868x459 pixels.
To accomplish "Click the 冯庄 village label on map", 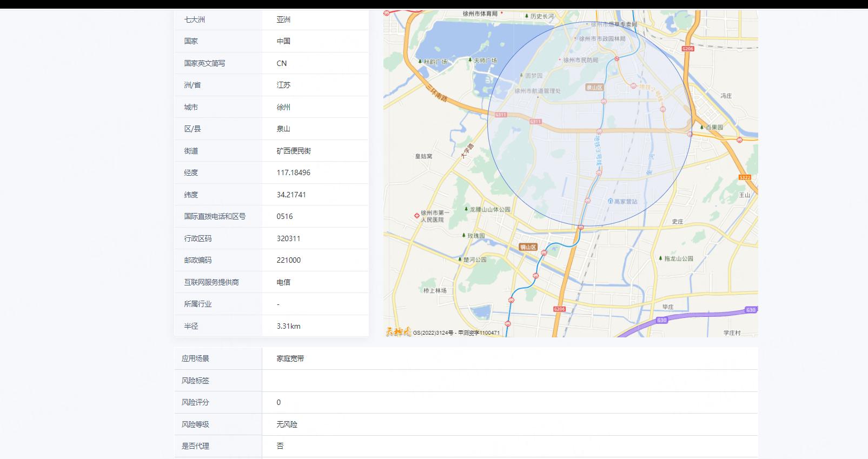I will coord(726,96).
